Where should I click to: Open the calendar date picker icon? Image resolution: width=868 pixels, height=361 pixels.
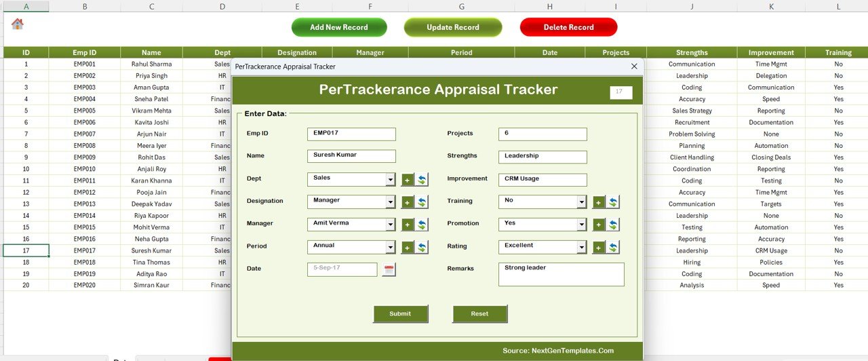(x=389, y=269)
